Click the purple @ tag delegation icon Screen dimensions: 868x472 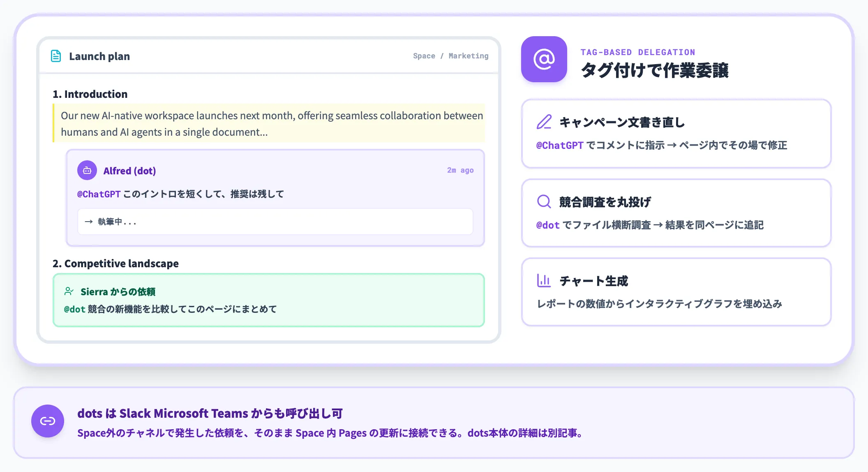tap(544, 59)
